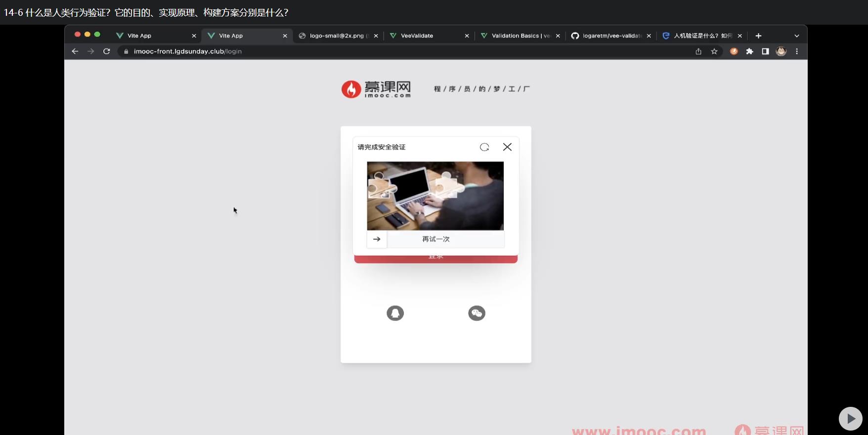Open a new browser tab

[758, 36]
